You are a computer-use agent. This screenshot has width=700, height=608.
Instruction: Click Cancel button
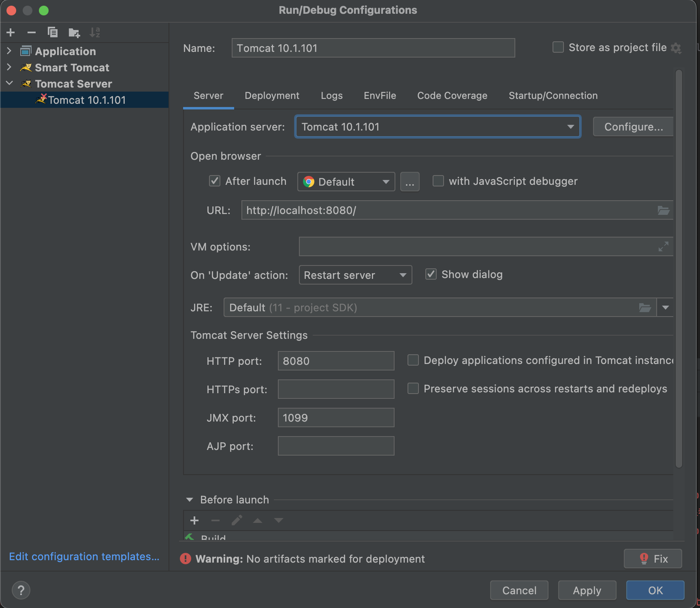pyautogui.click(x=519, y=590)
